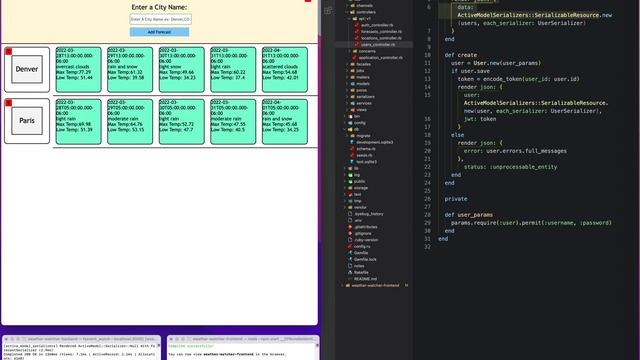
Task: Focus the left terminal window title bar
Action: coord(81,339)
